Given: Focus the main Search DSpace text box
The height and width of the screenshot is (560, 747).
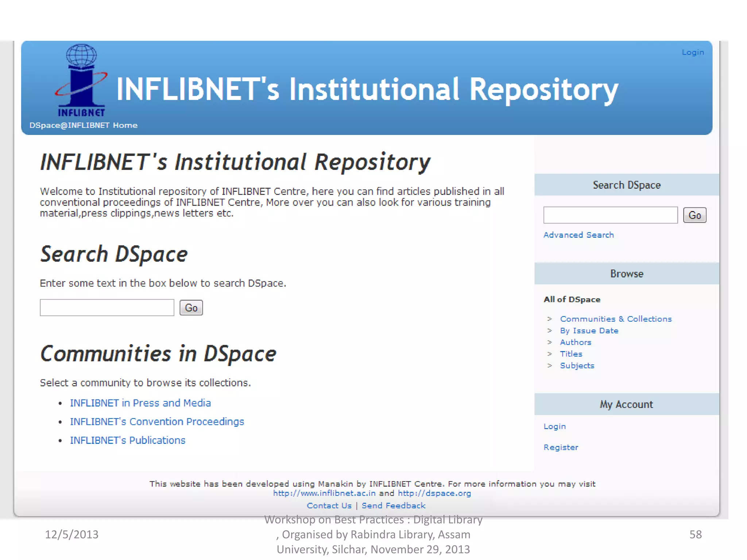Looking at the screenshot, I should click(x=107, y=308).
